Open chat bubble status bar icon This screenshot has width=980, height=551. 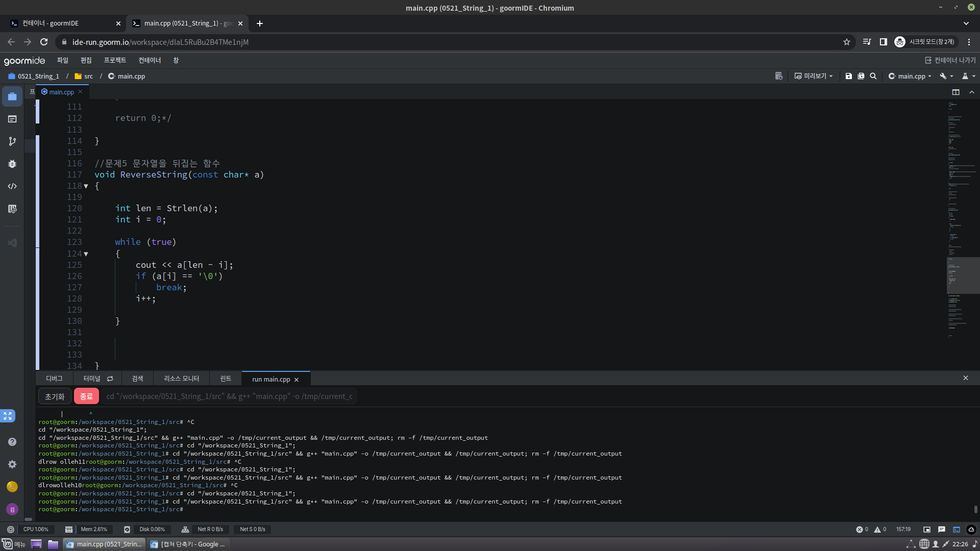pos(942,530)
